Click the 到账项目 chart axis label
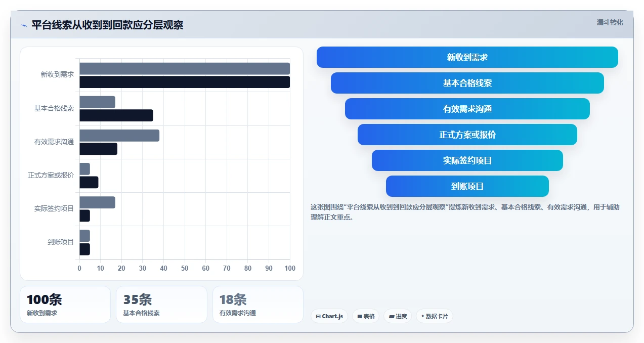The width and height of the screenshot is (644, 343). [61, 242]
